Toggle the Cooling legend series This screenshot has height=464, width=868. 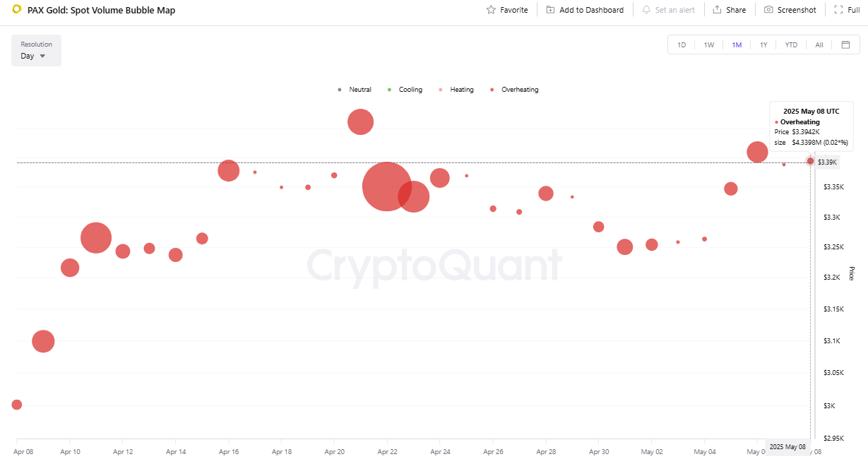tap(405, 90)
